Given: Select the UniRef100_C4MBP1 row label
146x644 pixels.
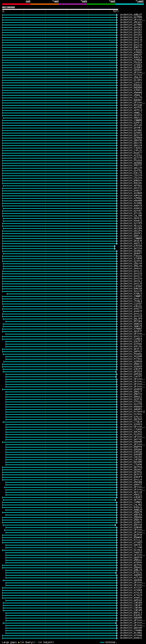Looking at the screenshot, I should tap(131, 502).
